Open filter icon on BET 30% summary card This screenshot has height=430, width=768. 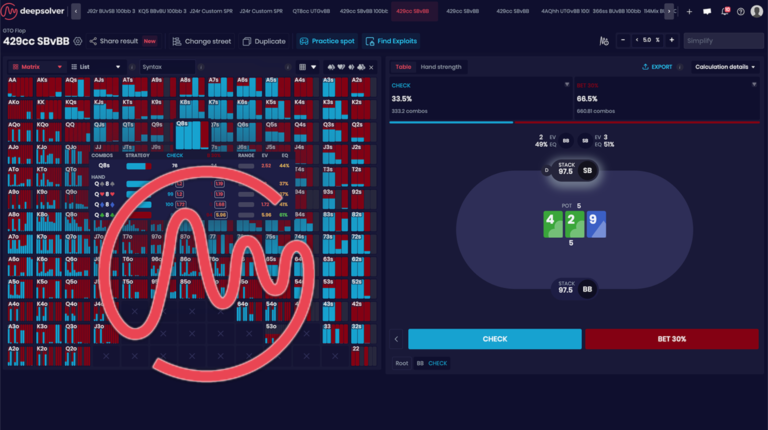click(754, 85)
